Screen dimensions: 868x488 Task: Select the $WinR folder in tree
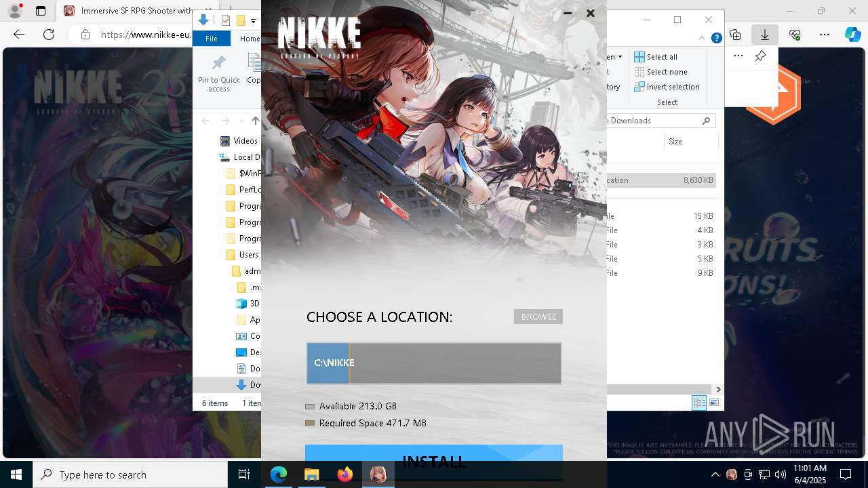(x=243, y=174)
